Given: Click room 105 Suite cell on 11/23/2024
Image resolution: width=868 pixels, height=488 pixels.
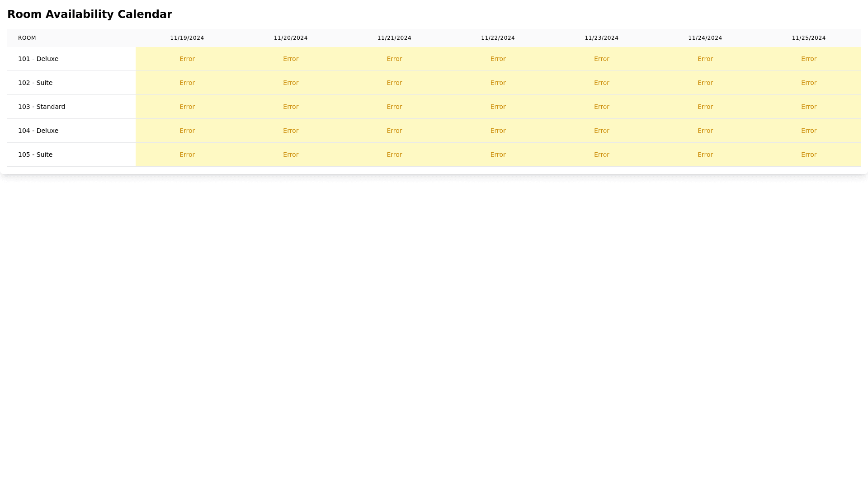Looking at the screenshot, I should pos(601,155).
